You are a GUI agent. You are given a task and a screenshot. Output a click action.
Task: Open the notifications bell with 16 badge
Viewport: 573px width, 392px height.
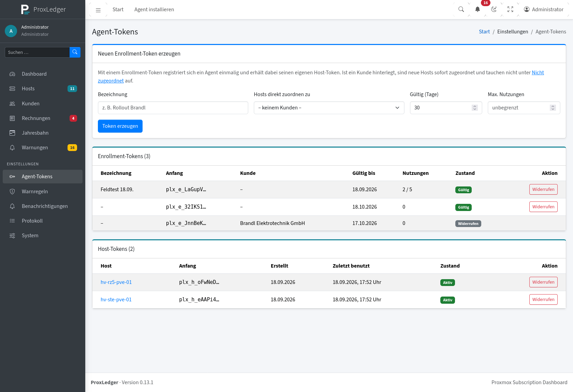[477, 10]
